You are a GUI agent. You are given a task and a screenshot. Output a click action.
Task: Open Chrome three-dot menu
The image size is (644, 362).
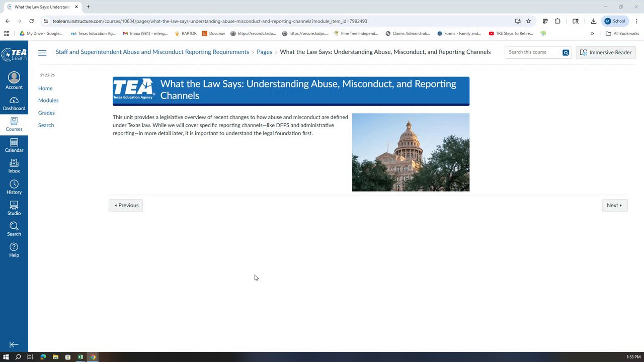[637, 21]
